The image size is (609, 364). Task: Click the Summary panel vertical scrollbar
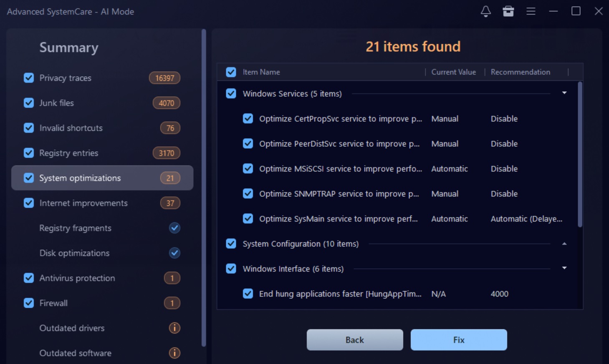tap(204, 188)
